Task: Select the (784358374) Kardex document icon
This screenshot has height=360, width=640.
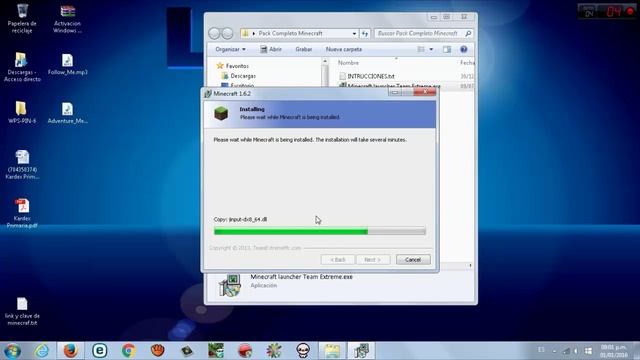Action: [22, 164]
